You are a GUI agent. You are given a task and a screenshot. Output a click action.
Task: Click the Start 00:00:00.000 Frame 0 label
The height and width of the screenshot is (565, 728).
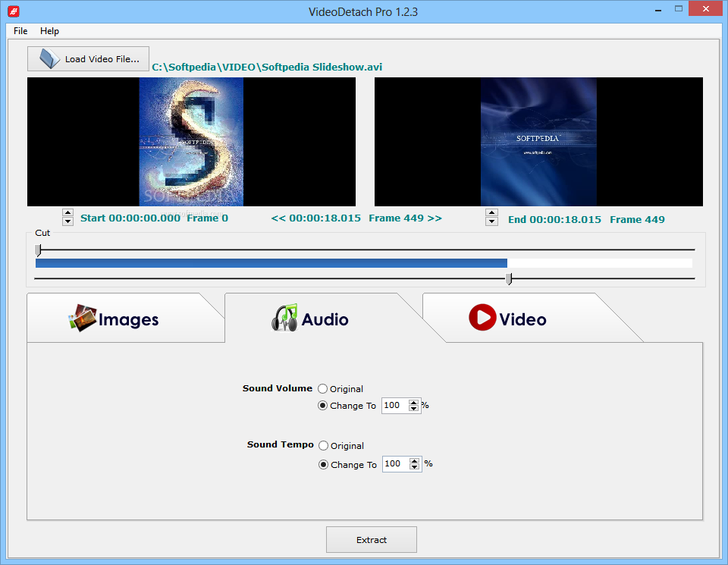(154, 218)
